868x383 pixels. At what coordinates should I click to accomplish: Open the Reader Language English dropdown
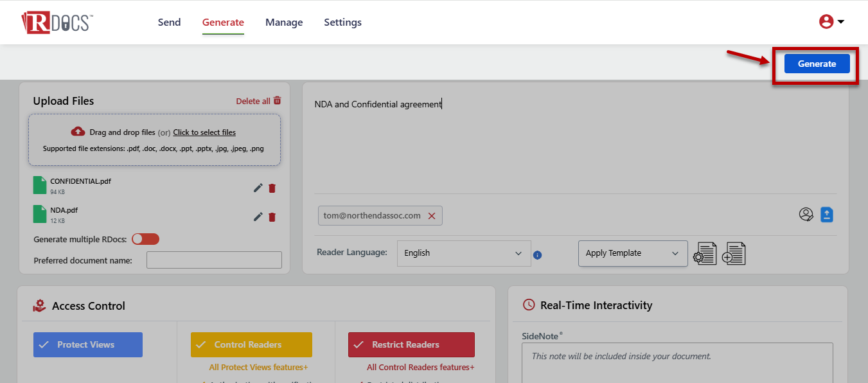pos(463,253)
